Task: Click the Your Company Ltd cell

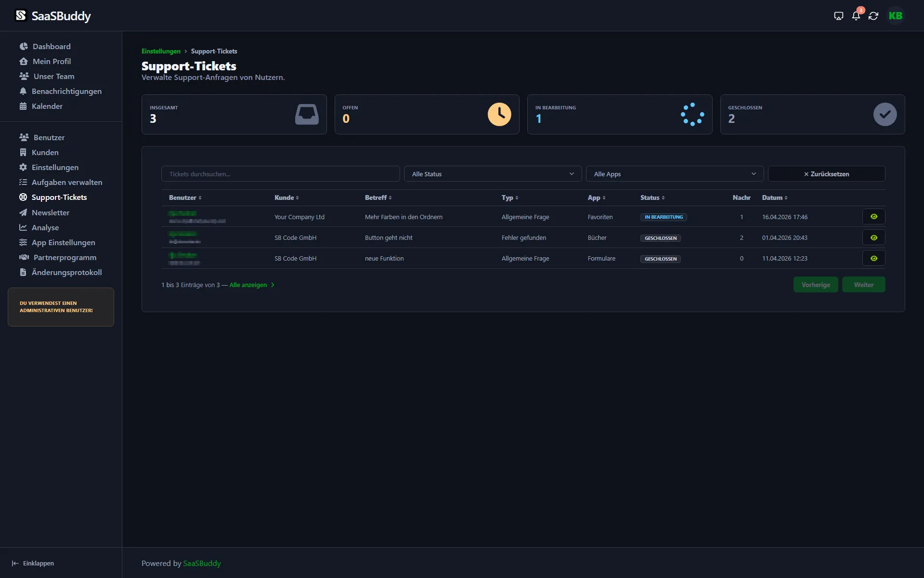Action: tap(299, 217)
